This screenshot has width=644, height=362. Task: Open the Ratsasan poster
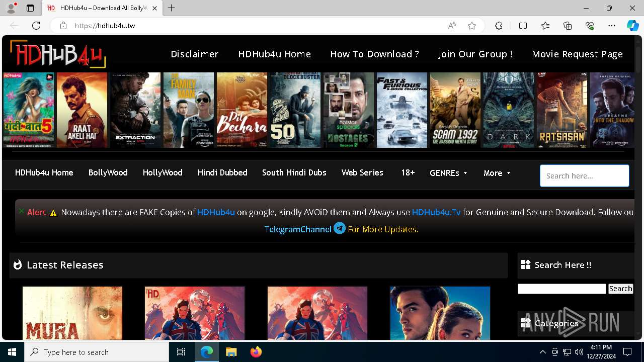[562, 110]
